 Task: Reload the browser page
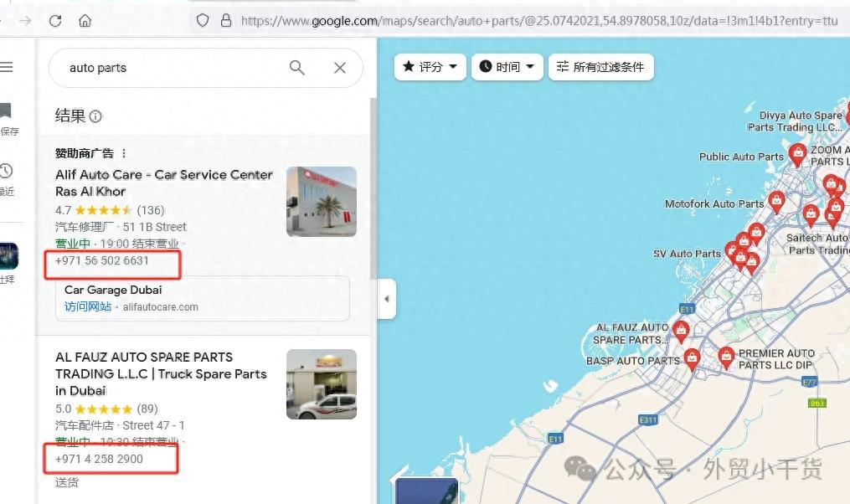pos(55,20)
